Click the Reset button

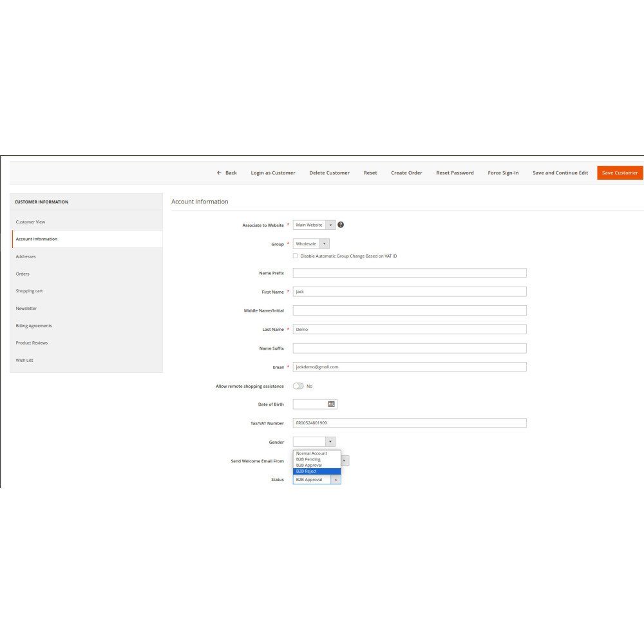370,173
